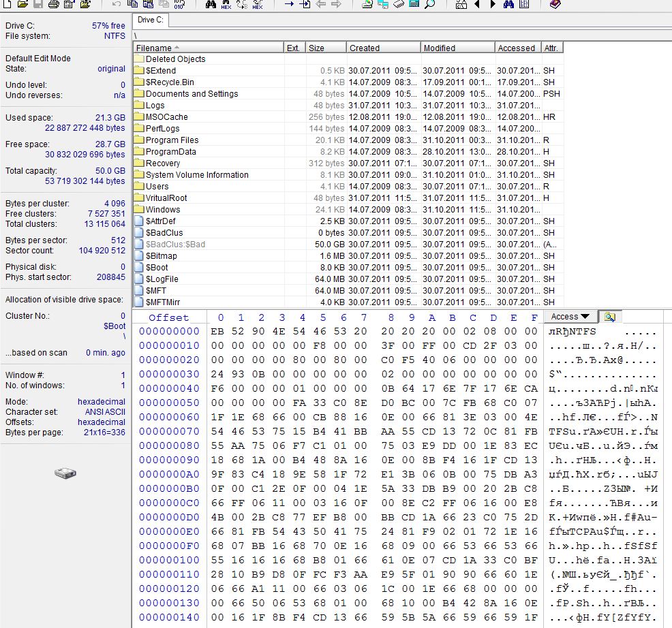Click the Help book icon

[x=555, y=4]
